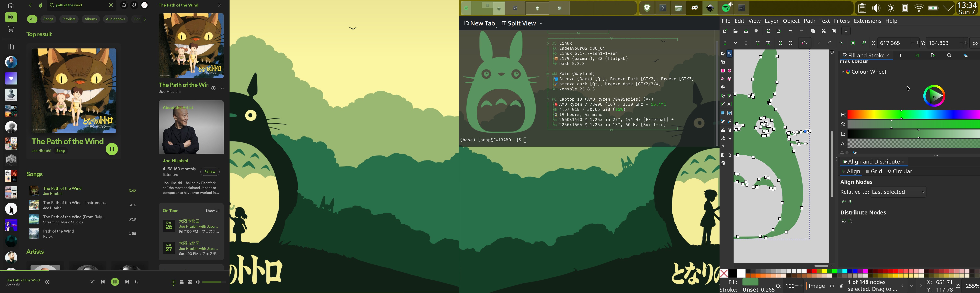
Task: Click Inkscape's Open document icon
Action: pos(735,31)
